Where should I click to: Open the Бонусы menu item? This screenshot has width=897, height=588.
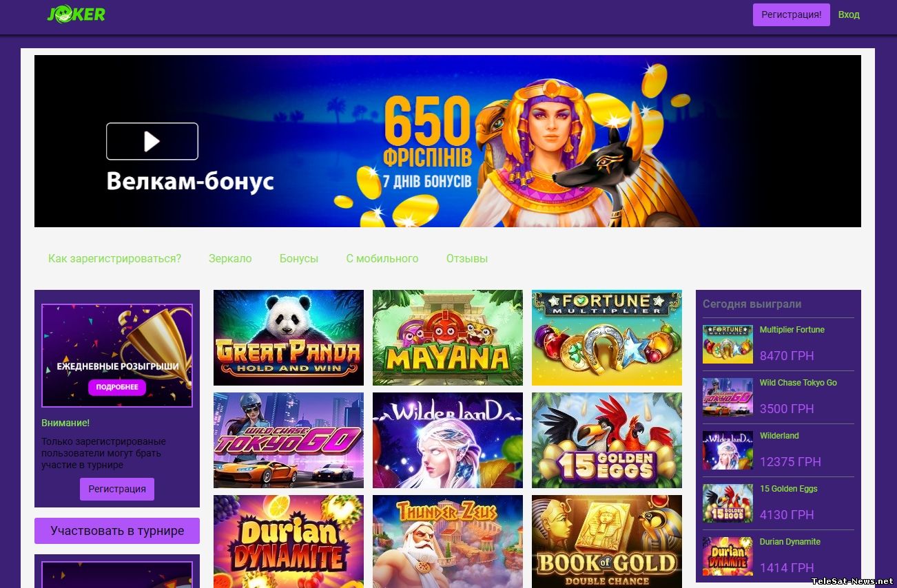point(299,259)
